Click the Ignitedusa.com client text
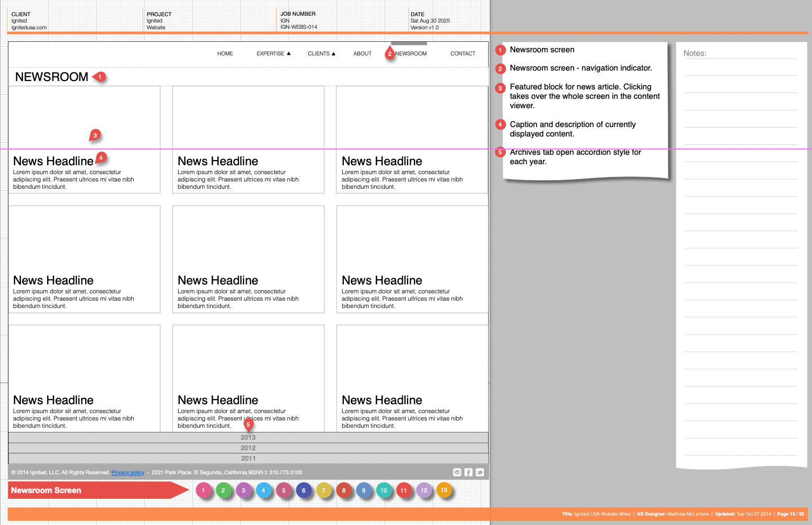This screenshot has height=525, width=812. (29, 28)
